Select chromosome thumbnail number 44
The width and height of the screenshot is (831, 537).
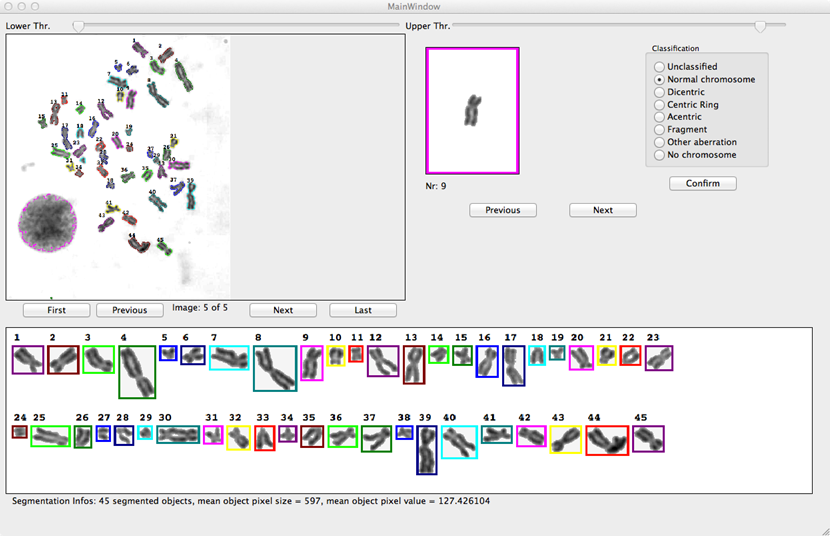pyautogui.click(x=607, y=440)
